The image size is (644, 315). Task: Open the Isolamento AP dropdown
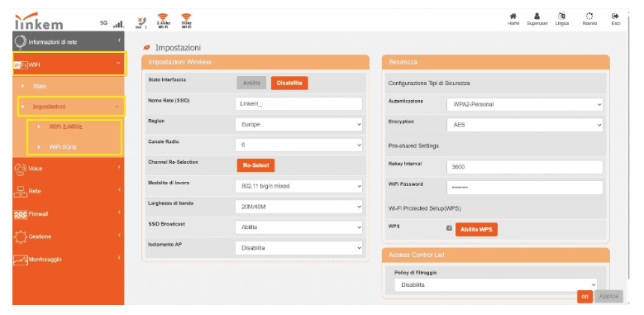(x=299, y=248)
